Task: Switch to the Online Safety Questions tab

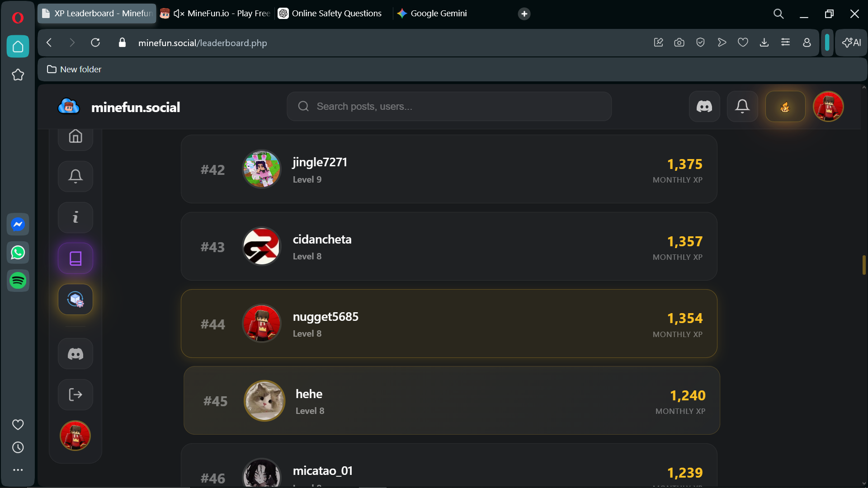Action: pos(330,14)
